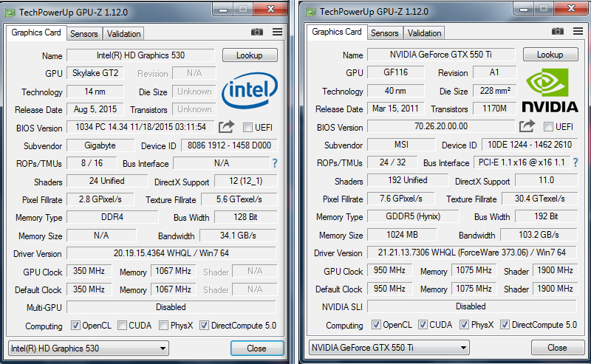Click the 1170M Transistors value
Viewport: 591px width, 364px height.
point(495,109)
